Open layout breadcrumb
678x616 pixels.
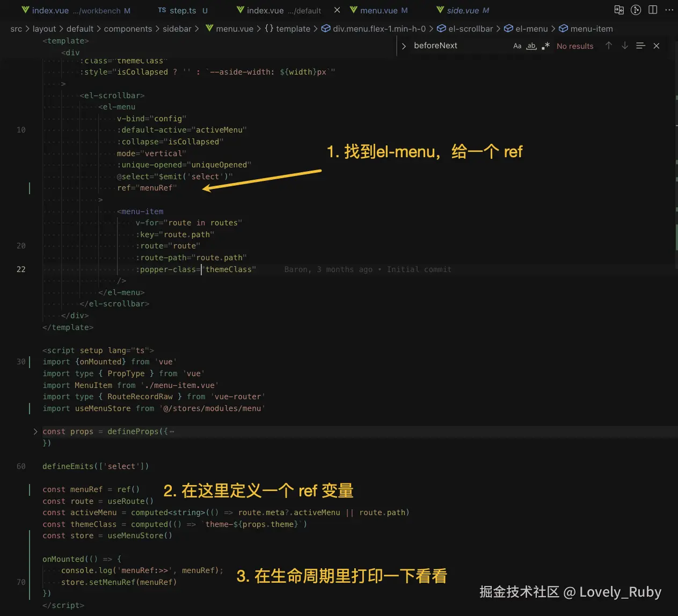tap(44, 28)
